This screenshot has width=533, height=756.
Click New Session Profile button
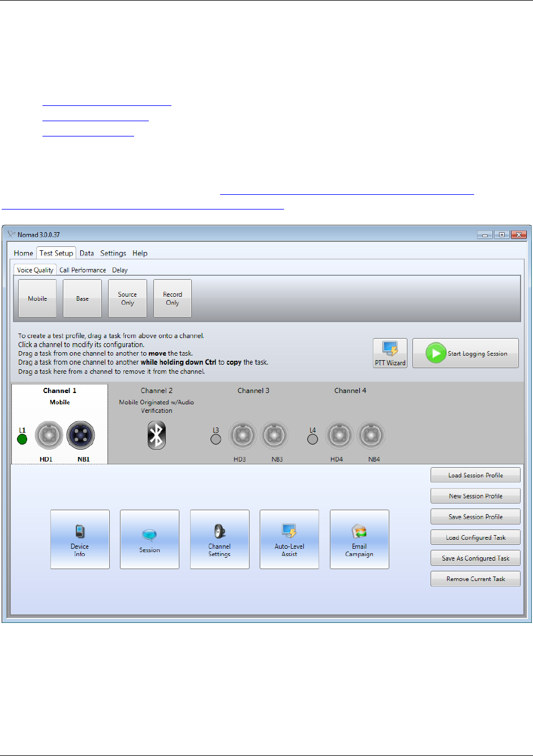[475, 496]
